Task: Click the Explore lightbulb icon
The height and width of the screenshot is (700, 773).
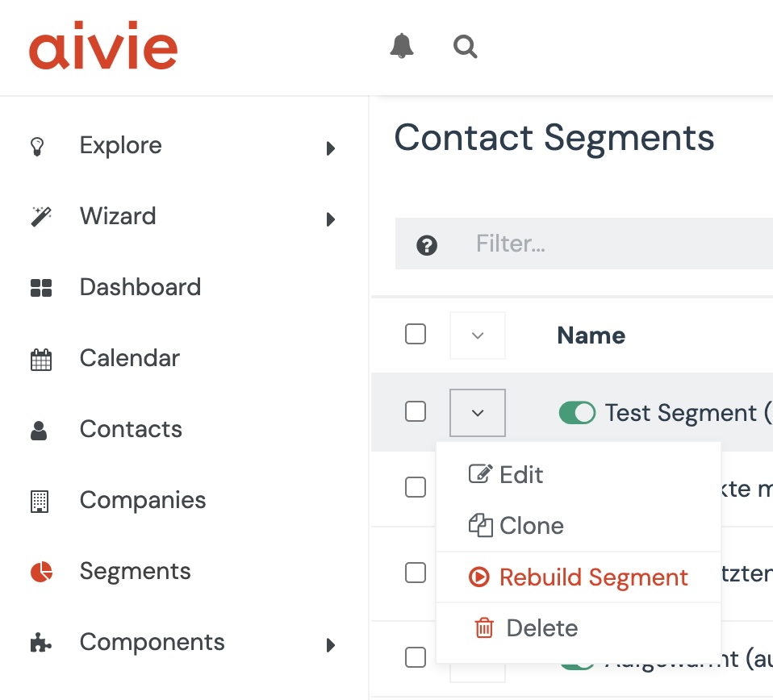Action: click(37, 146)
